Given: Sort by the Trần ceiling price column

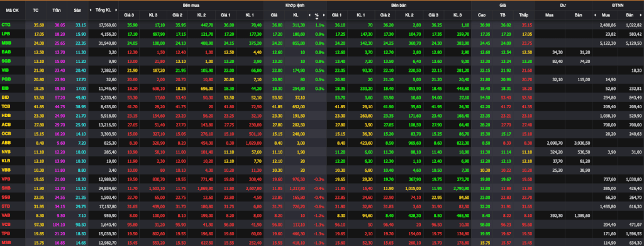Looking at the screenshot, I should click(56, 10).
